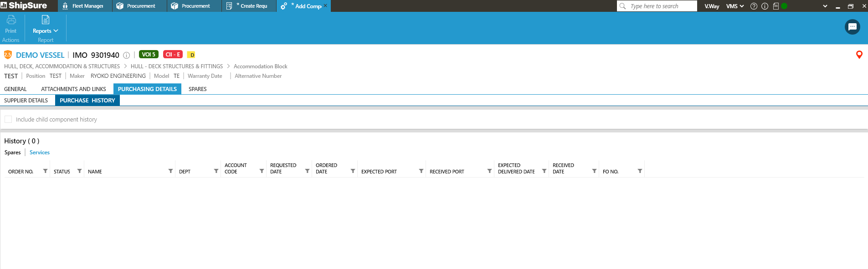Switch to the ATTACHMENTS AND LINKS tab
The width and height of the screenshot is (868, 269).
click(73, 89)
